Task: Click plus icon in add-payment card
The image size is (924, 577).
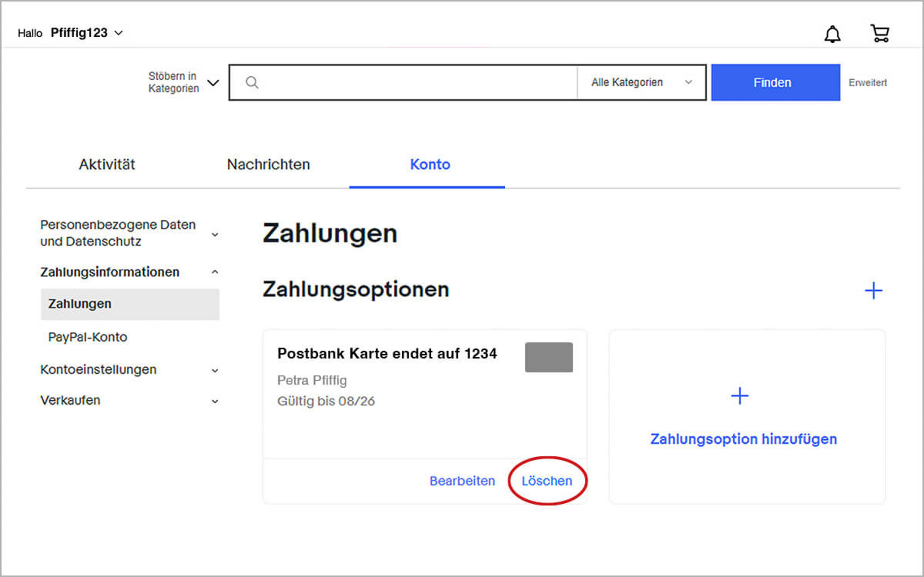Action: (x=740, y=396)
